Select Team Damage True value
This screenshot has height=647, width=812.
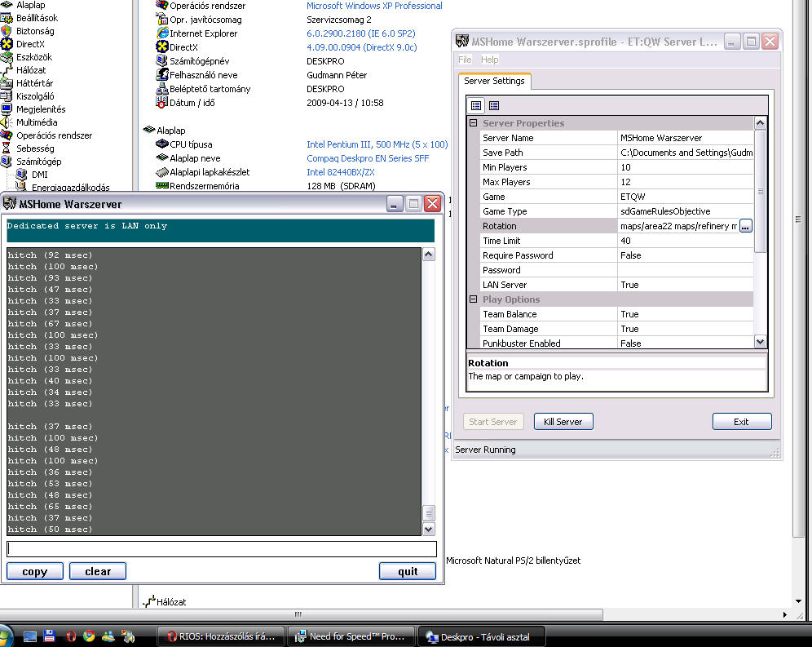(685, 329)
